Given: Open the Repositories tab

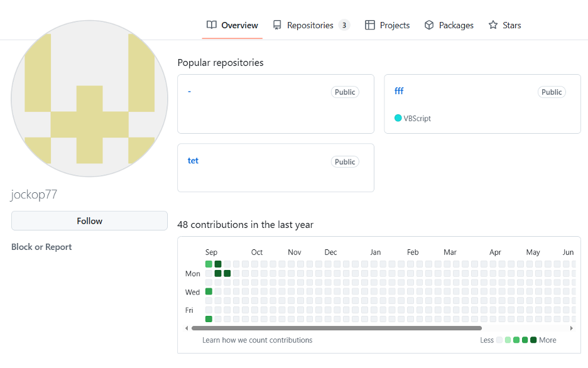Looking at the screenshot, I should (x=310, y=25).
